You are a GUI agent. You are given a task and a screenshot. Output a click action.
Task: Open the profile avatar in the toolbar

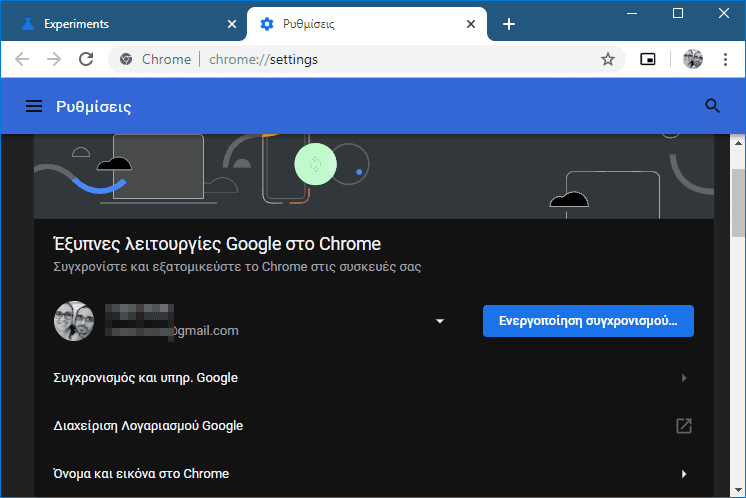pos(693,59)
